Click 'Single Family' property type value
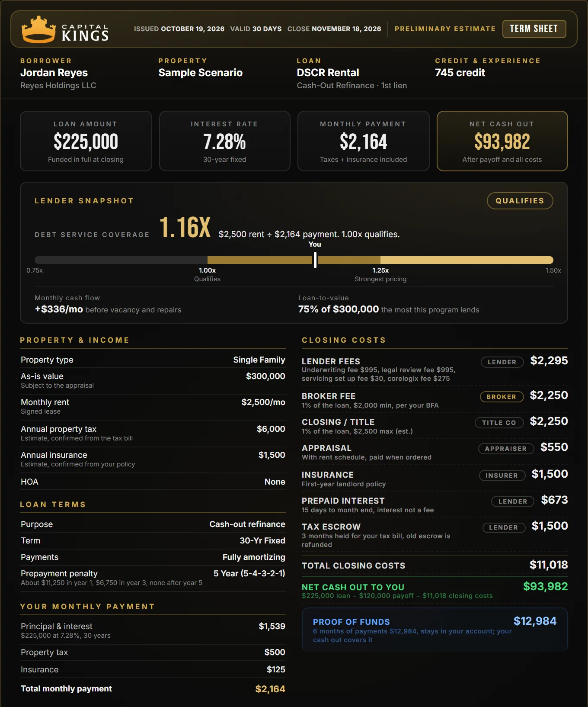Viewport: 588px width, 707px height. [x=259, y=360]
